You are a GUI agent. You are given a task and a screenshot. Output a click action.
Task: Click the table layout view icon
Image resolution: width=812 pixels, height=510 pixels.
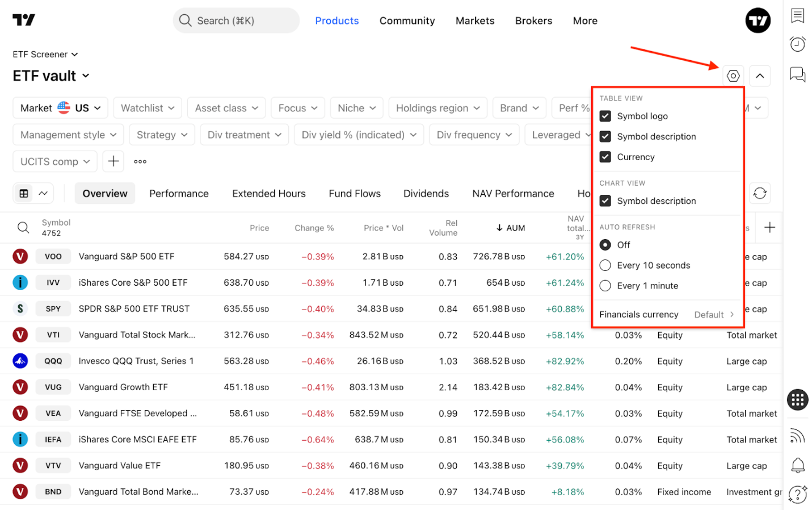(24, 194)
